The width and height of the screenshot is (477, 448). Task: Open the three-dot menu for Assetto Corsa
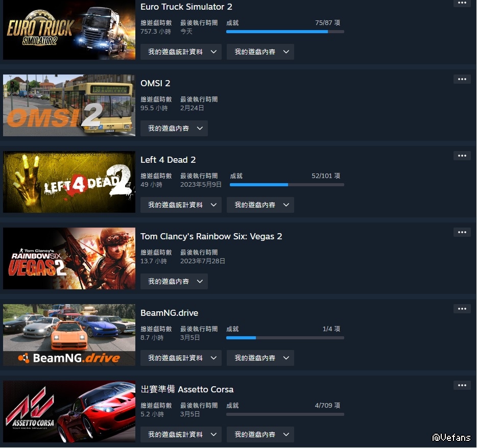pyautogui.click(x=462, y=386)
